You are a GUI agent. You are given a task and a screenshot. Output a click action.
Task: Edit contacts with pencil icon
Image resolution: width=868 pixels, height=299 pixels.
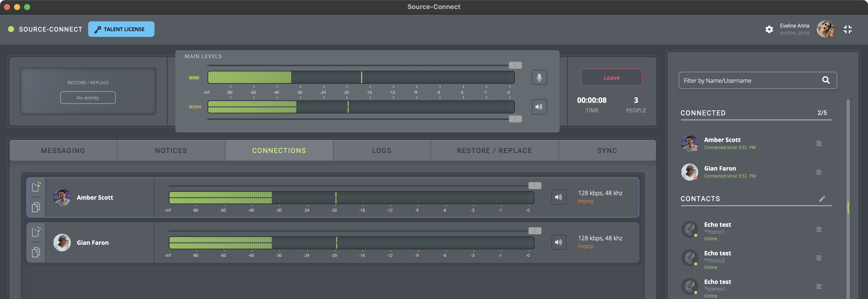click(x=822, y=199)
